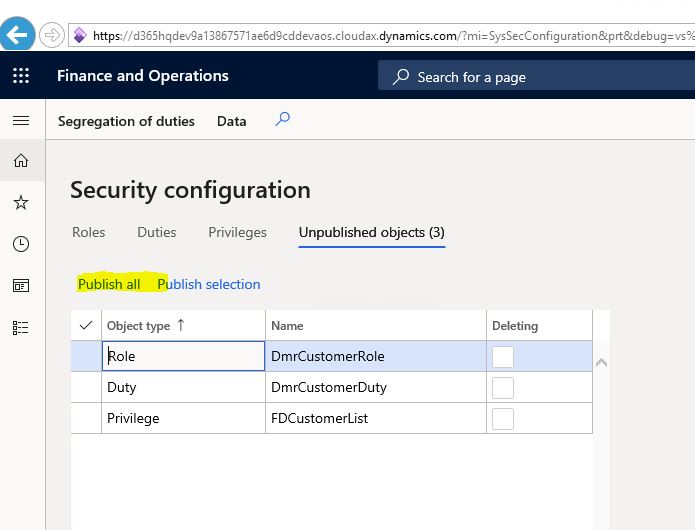Open the app launcher waffle menu
The height and width of the screenshot is (530, 695).
pyautogui.click(x=21, y=76)
